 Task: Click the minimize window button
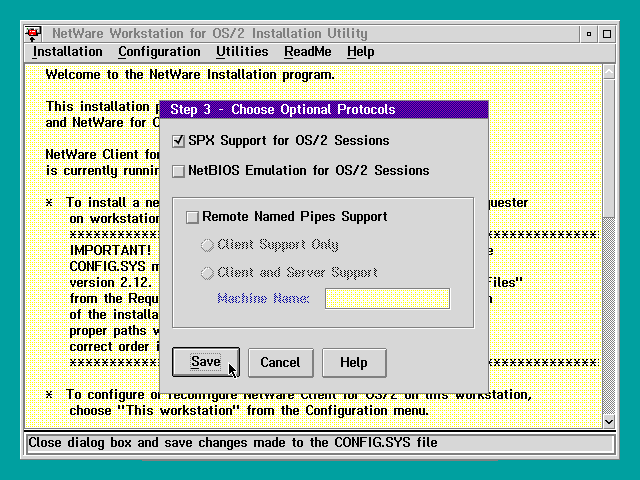coord(589,34)
